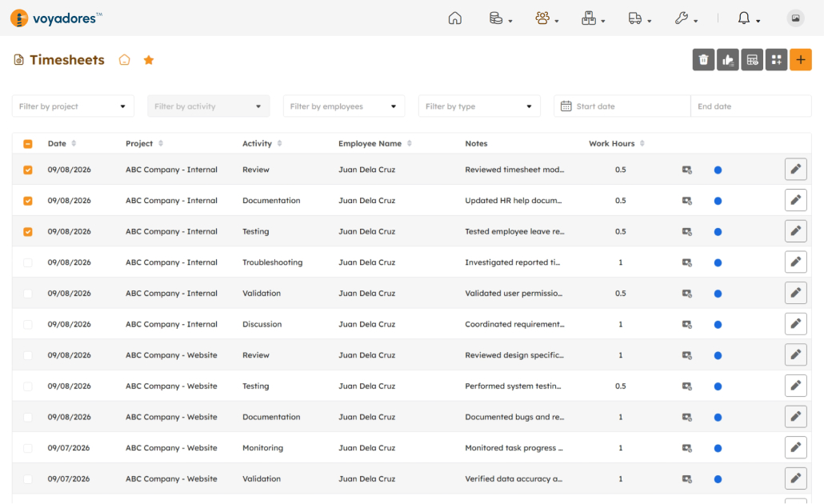The height and width of the screenshot is (504, 824).
Task: Select the note 'Documented bugs and re...'
Action: coord(514,417)
